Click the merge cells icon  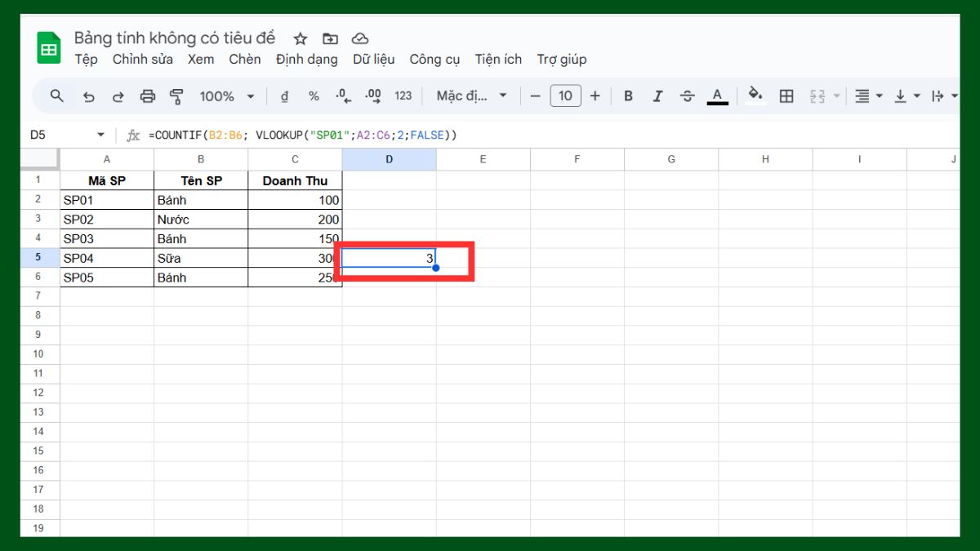[x=817, y=96]
